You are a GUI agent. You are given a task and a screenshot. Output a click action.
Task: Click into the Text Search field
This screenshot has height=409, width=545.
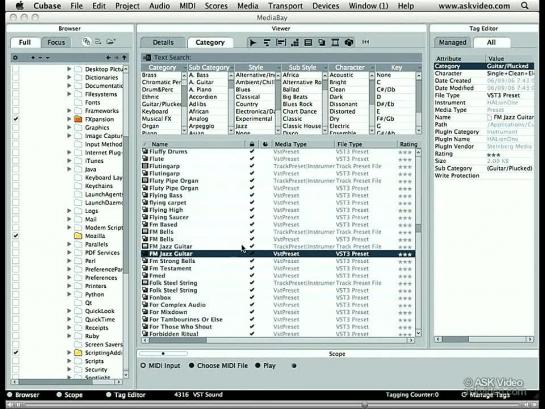[x=282, y=57]
